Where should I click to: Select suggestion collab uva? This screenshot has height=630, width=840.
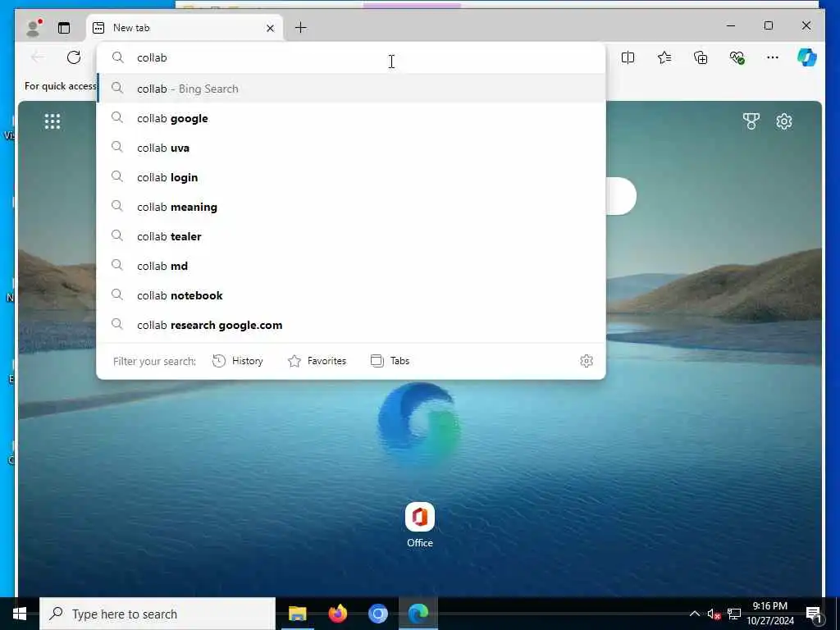tap(351, 148)
